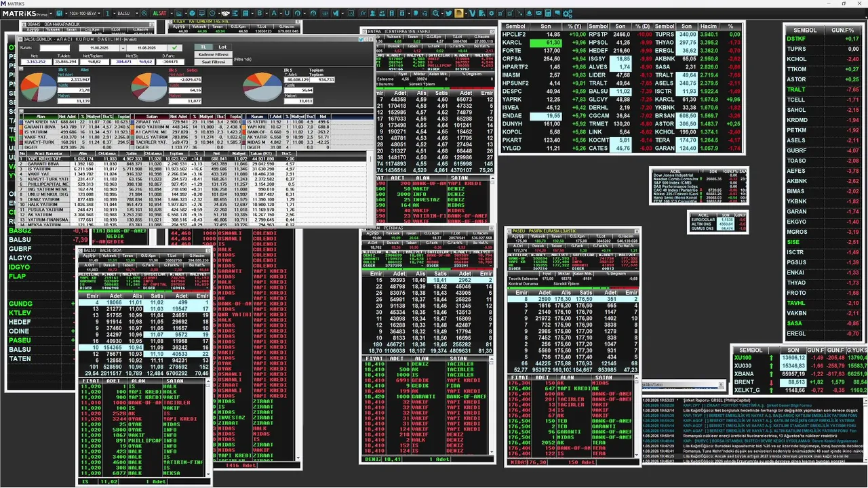Click PASEU in the left symbol list

[x=20, y=340]
